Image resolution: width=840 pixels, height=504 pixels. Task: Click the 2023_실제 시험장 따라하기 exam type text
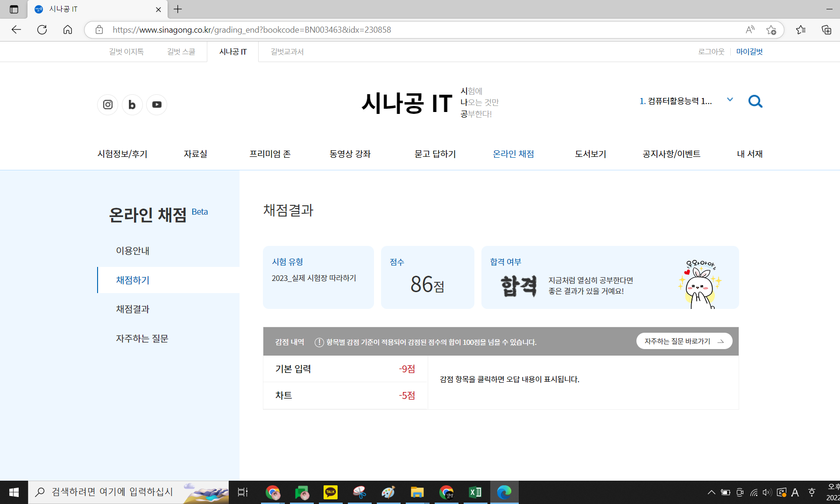tap(314, 278)
